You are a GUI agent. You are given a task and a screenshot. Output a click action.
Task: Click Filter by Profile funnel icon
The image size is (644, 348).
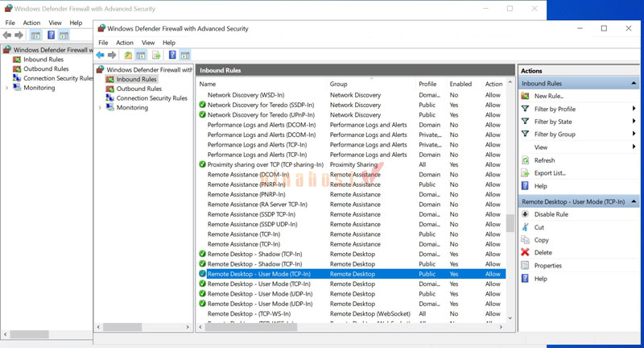tap(526, 109)
